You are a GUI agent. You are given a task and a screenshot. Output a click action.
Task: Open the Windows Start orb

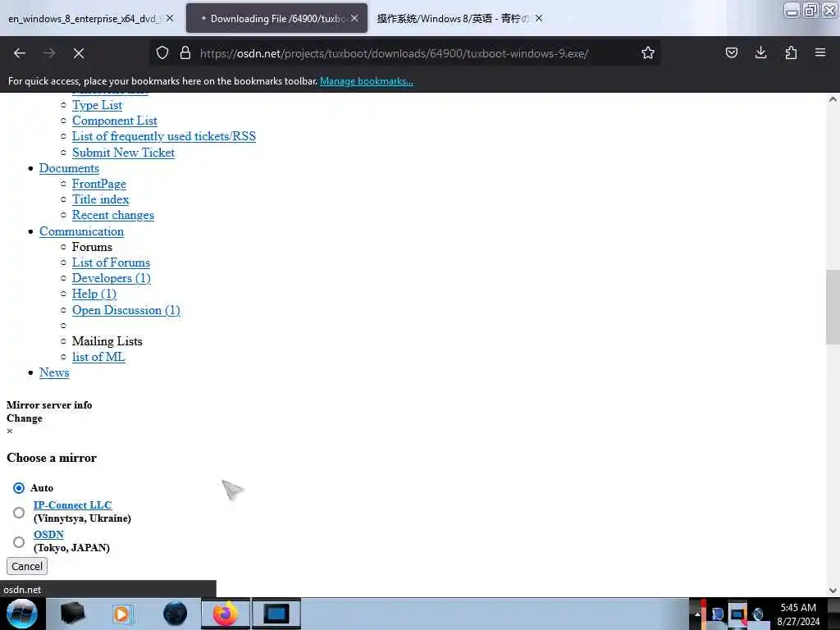pyautogui.click(x=21, y=614)
